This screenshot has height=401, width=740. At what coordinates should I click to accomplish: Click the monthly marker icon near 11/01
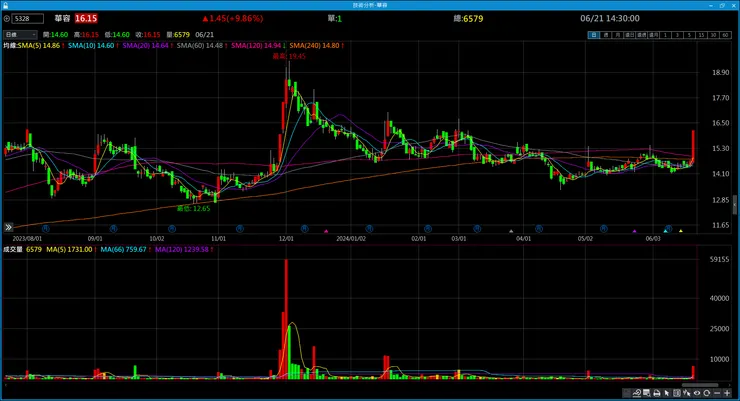[240, 229]
